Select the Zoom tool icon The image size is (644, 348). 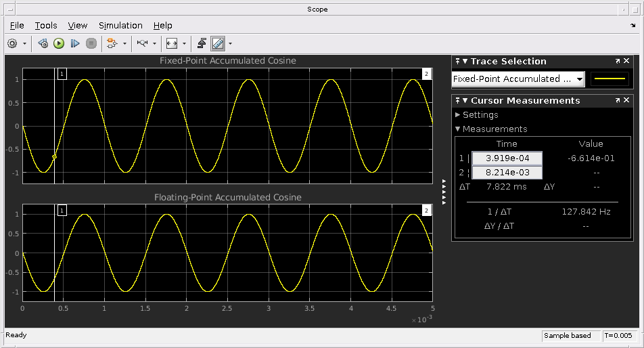pos(142,43)
